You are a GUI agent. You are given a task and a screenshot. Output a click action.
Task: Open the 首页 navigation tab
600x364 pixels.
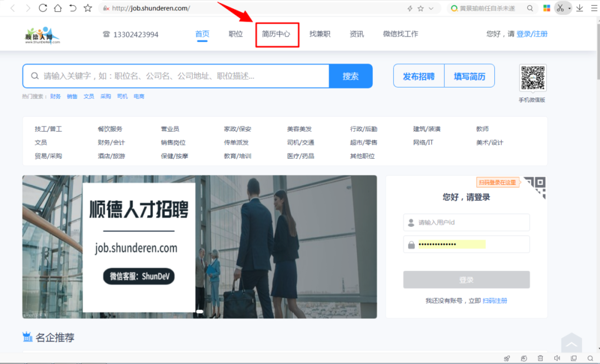coord(202,34)
